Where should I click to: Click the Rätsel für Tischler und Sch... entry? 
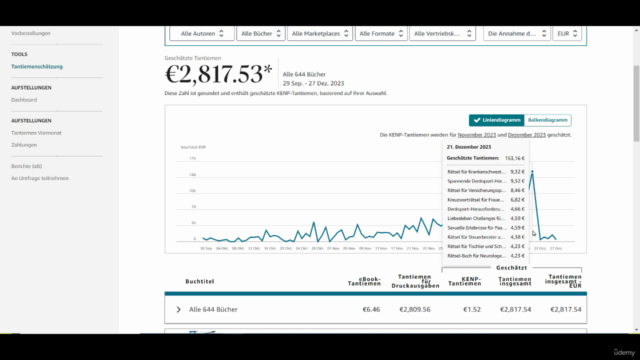(x=486, y=247)
